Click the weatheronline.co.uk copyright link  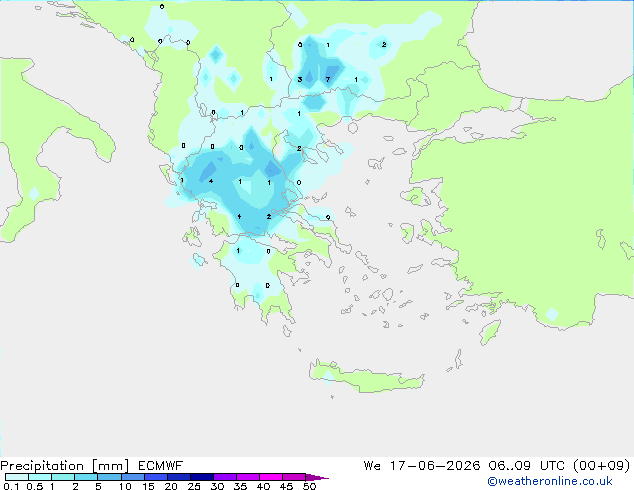550,481
